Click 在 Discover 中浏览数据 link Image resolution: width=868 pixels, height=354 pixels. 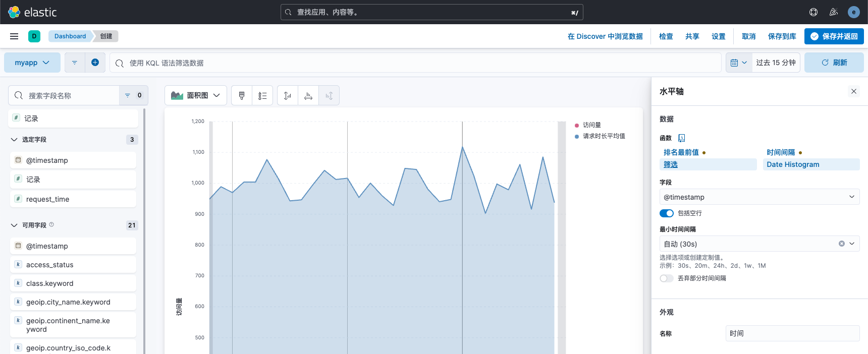point(605,36)
